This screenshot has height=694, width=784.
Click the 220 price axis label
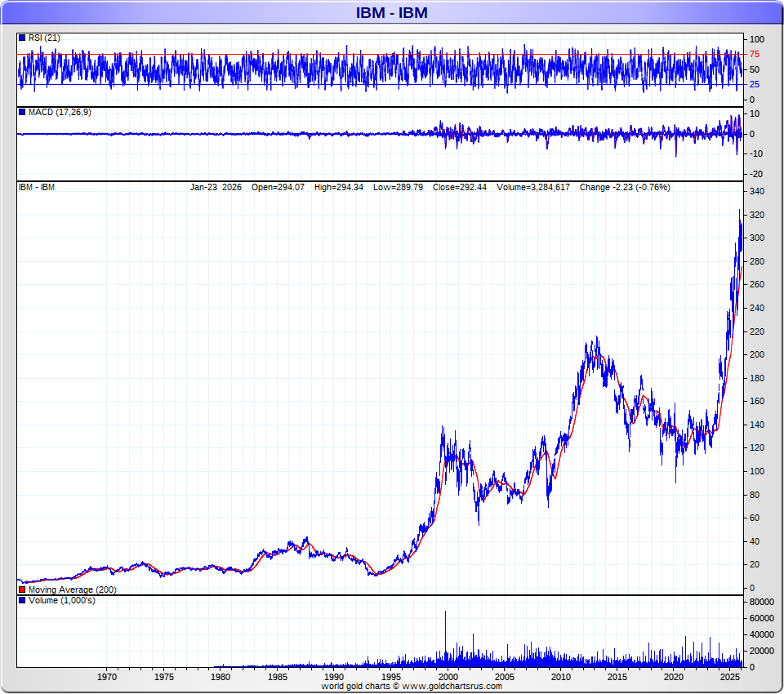pos(757,331)
